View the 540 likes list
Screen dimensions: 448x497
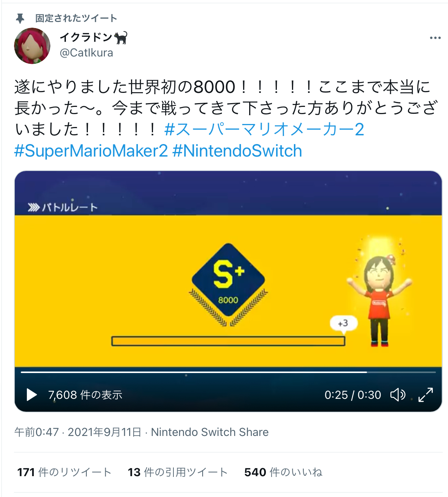(283, 472)
